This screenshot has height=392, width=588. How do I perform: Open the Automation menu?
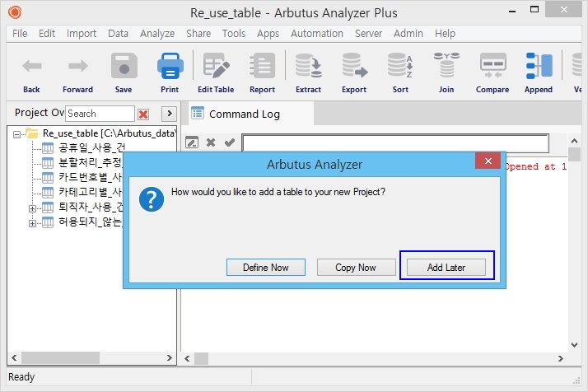(x=317, y=34)
